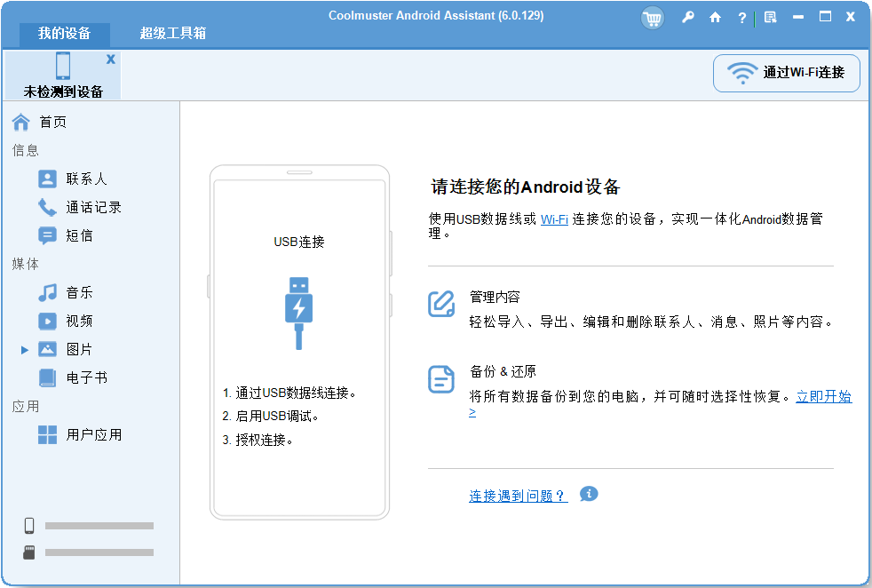The height and width of the screenshot is (588, 872).
Task: Open 短信 in the sidebar
Action: tap(79, 236)
